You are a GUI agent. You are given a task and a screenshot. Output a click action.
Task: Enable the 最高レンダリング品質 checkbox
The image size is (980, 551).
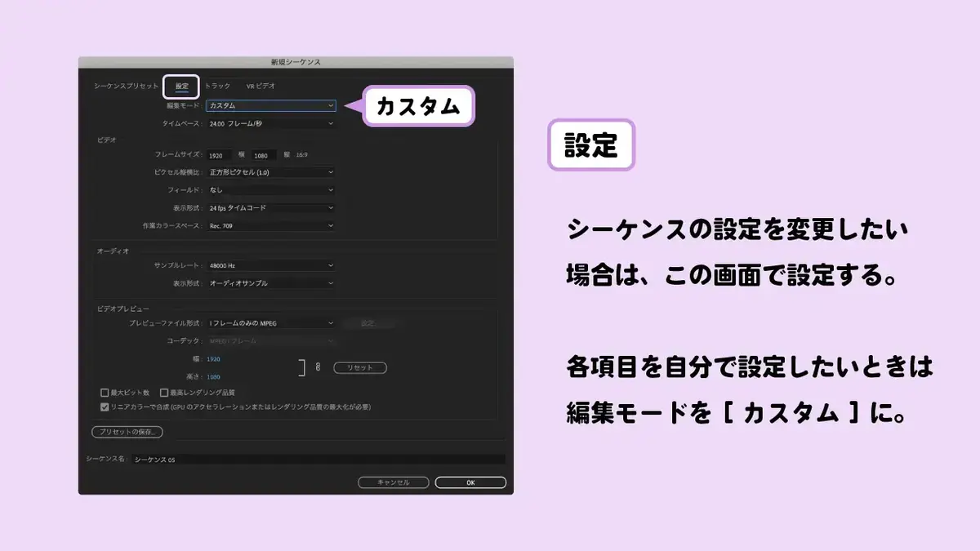pos(164,393)
